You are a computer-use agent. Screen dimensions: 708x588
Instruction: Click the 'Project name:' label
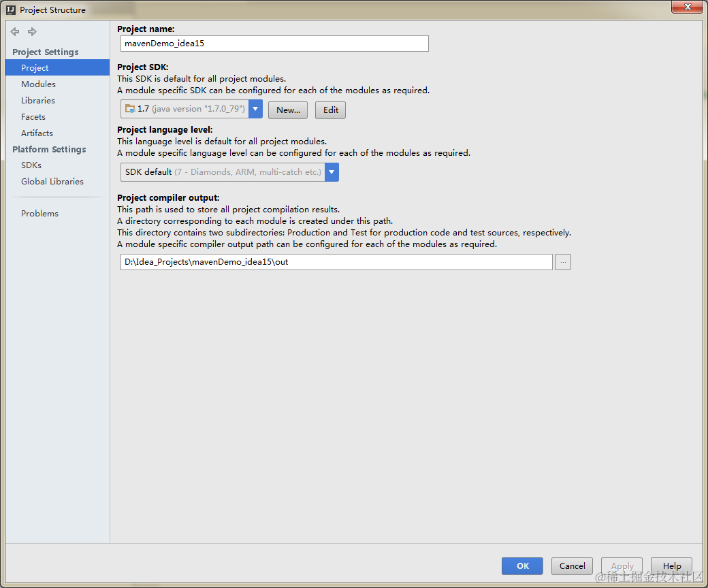(146, 29)
